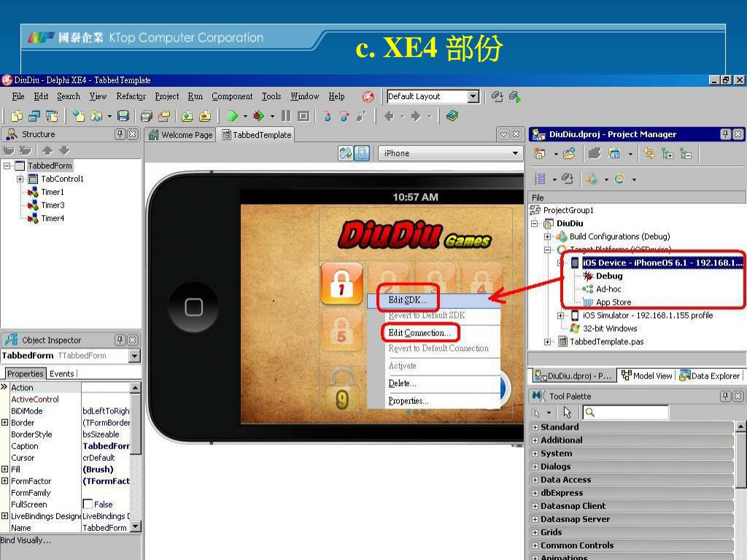
Task: Click the Project Manager Collapse All icon
Action: tap(686, 153)
